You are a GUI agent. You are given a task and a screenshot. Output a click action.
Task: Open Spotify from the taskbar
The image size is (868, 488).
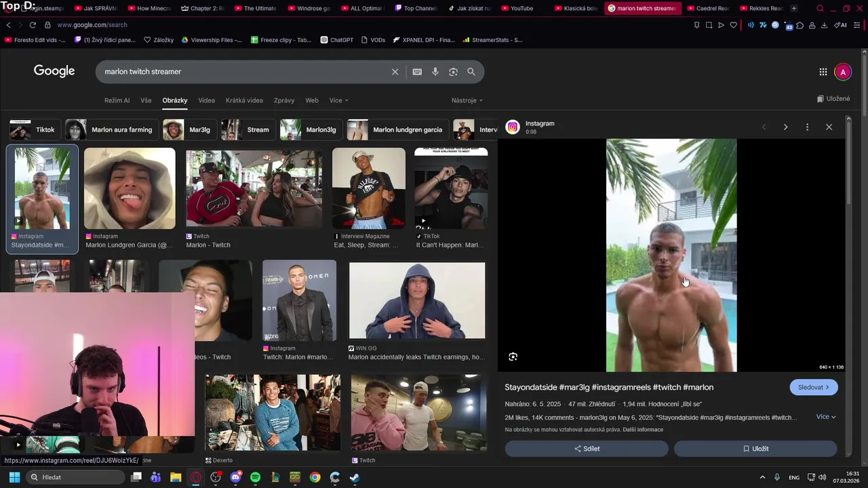click(x=255, y=477)
